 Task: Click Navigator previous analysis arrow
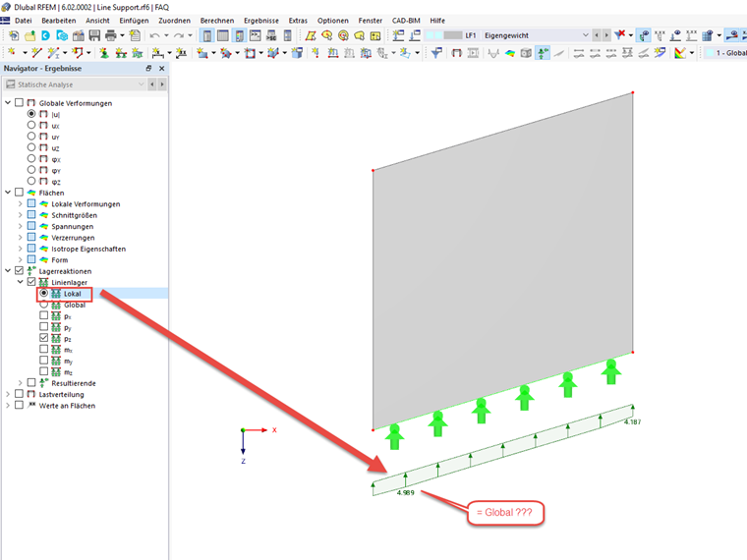click(x=152, y=84)
